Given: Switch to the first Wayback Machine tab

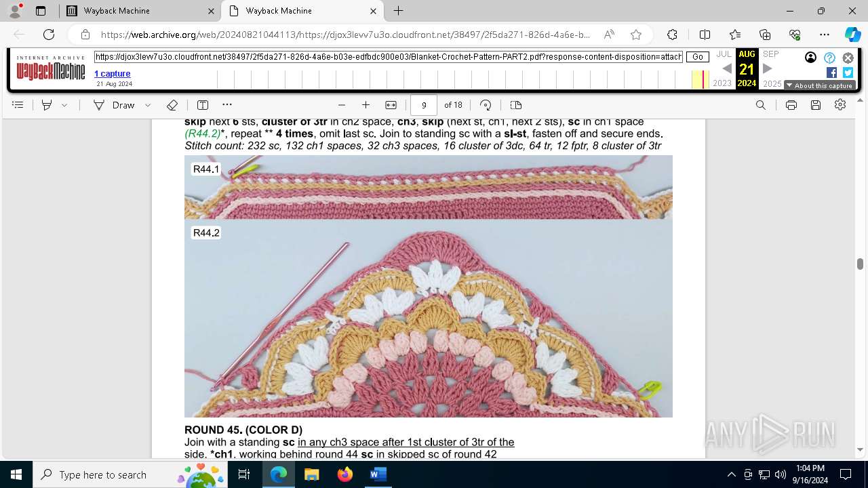Looking at the screenshot, I should 140,11.
